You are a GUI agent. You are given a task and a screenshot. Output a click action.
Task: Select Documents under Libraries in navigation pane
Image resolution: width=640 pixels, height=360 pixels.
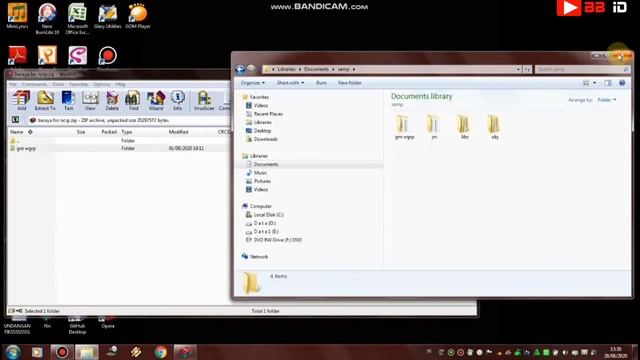(262, 164)
